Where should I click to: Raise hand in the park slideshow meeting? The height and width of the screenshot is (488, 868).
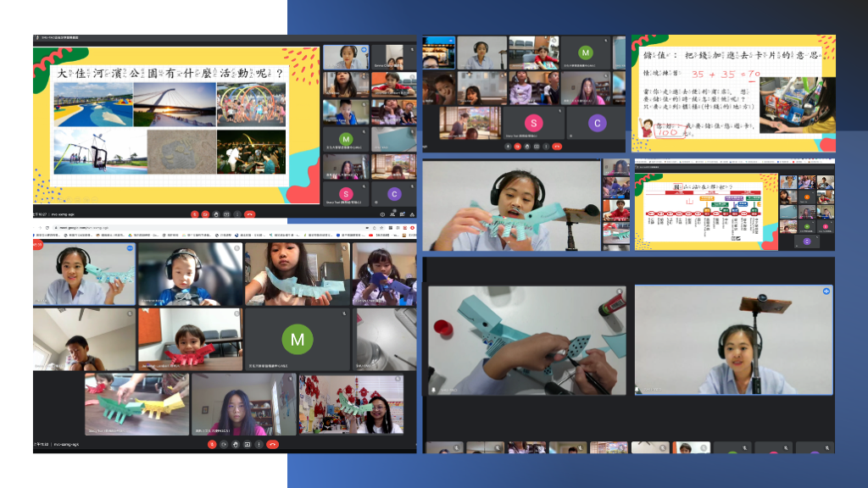[x=216, y=214]
